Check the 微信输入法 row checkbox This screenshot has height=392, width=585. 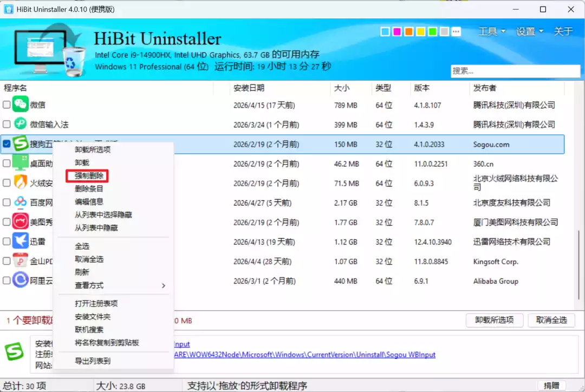tap(6, 124)
